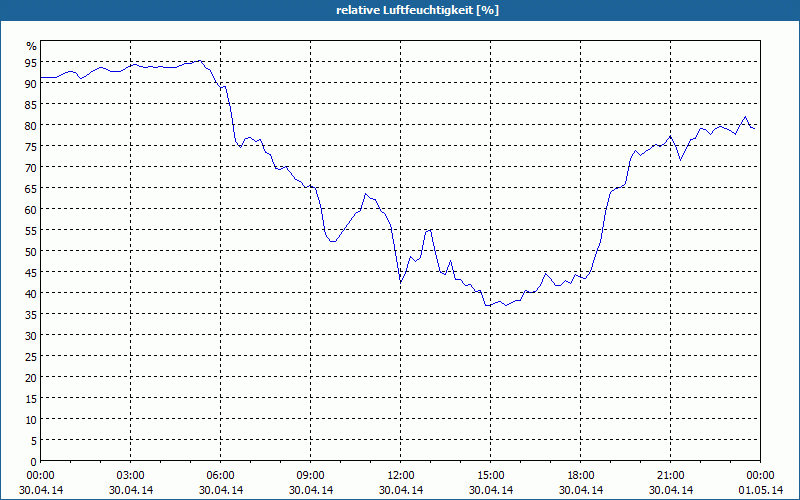
Task: Click the "25" y-axis value
Action: (x=31, y=356)
